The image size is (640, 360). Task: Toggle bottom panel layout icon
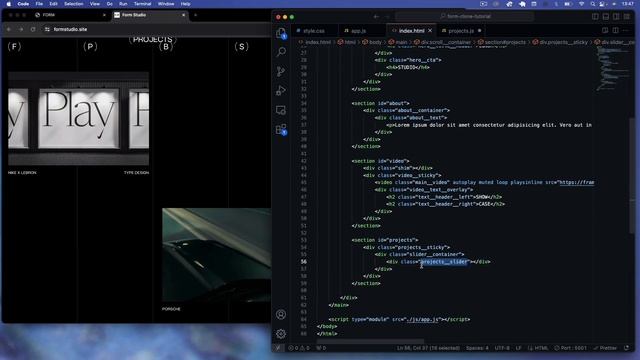tap(606, 17)
